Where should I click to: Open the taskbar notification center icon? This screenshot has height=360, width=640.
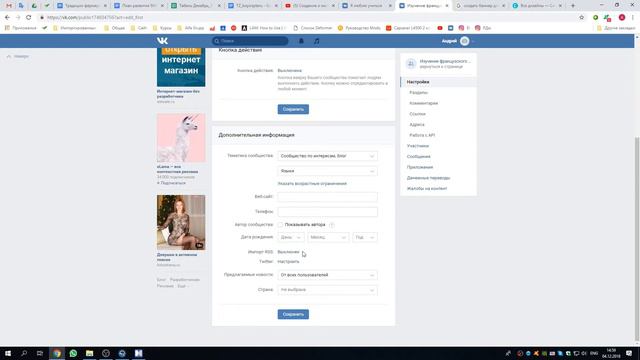[x=629, y=353]
